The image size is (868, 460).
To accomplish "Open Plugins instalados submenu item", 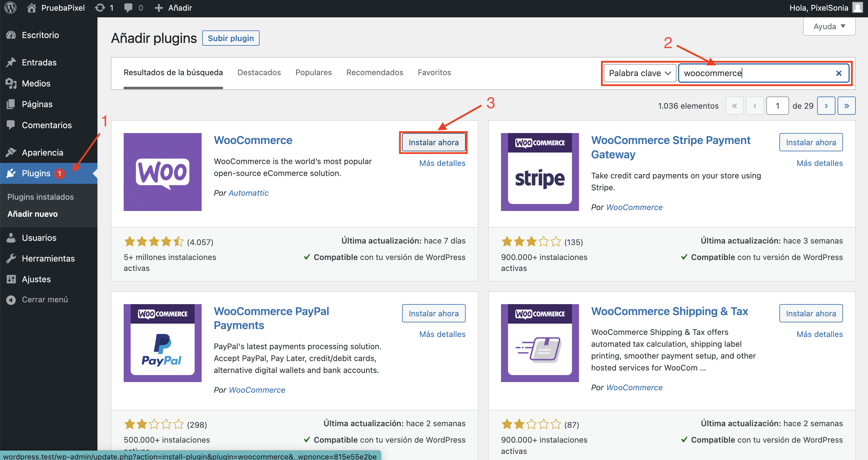I will coord(41,197).
